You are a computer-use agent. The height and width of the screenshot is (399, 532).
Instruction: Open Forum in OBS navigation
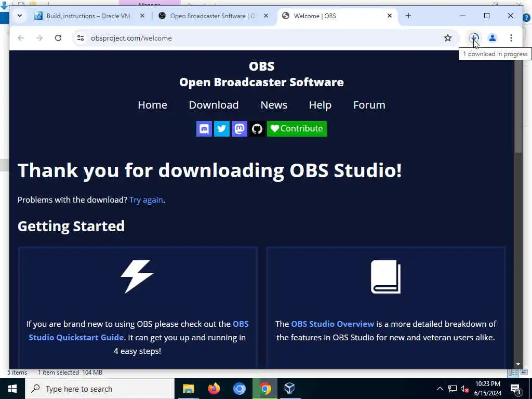click(x=369, y=105)
